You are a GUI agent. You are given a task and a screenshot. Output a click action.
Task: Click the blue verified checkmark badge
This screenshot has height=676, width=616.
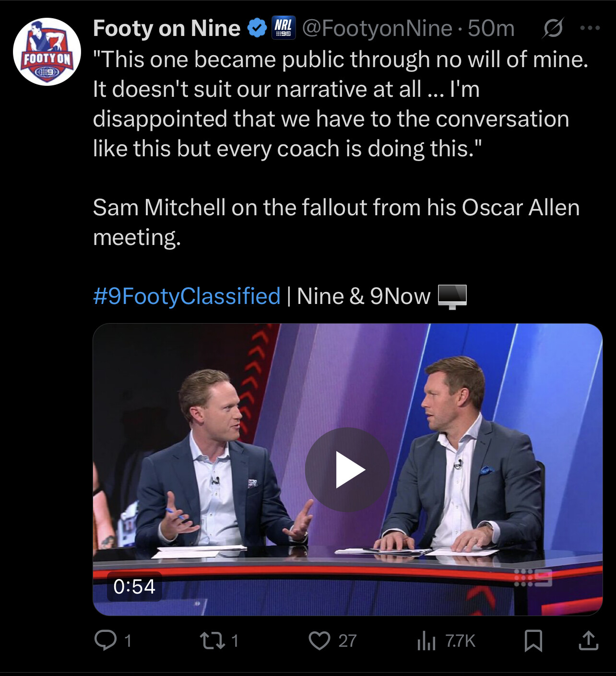point(257,29)
